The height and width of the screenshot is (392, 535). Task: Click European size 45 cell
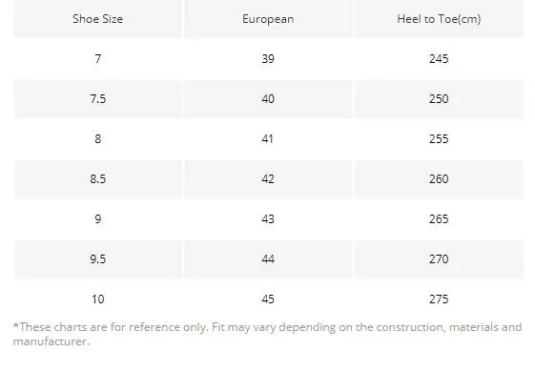(x=268, y=299)
